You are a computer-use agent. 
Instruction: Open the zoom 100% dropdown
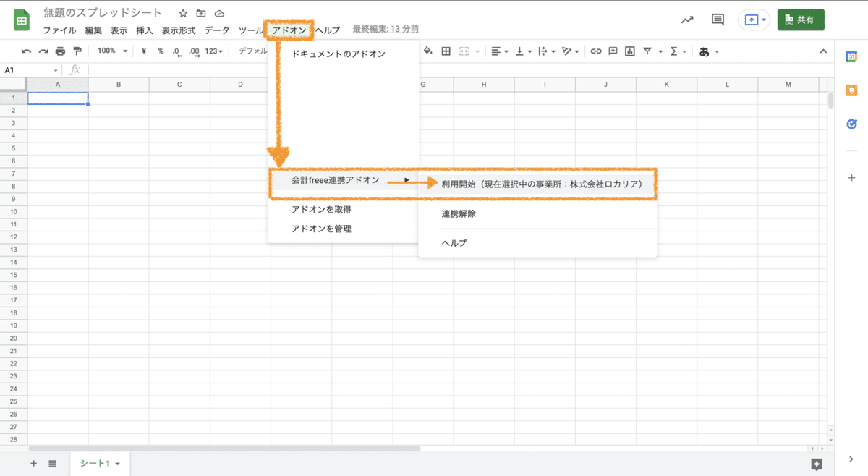point(112,51)
